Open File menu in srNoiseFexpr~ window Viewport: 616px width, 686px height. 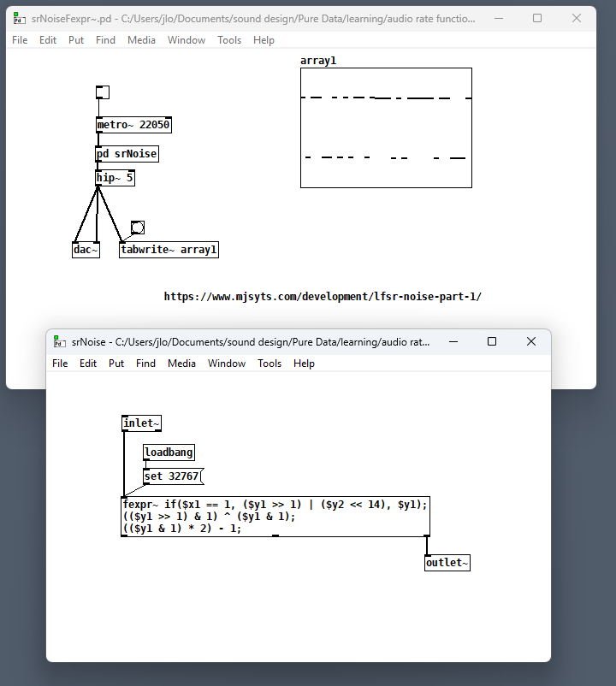pos(20,40)
